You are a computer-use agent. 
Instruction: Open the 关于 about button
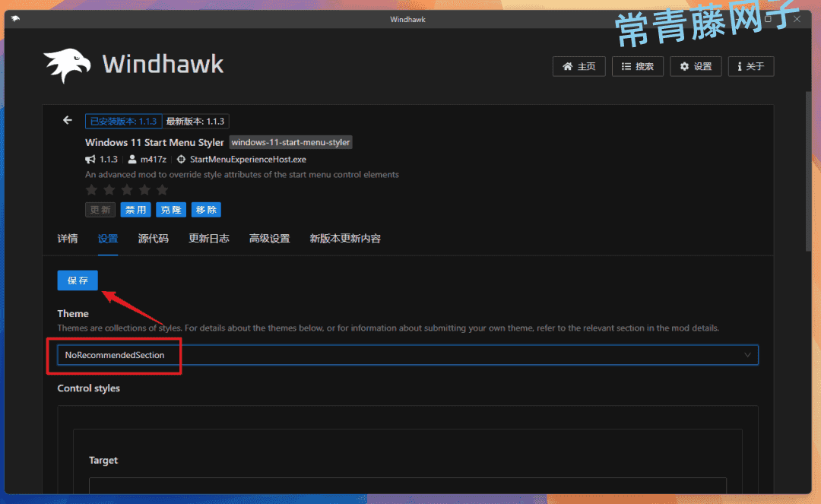point(751,66)
